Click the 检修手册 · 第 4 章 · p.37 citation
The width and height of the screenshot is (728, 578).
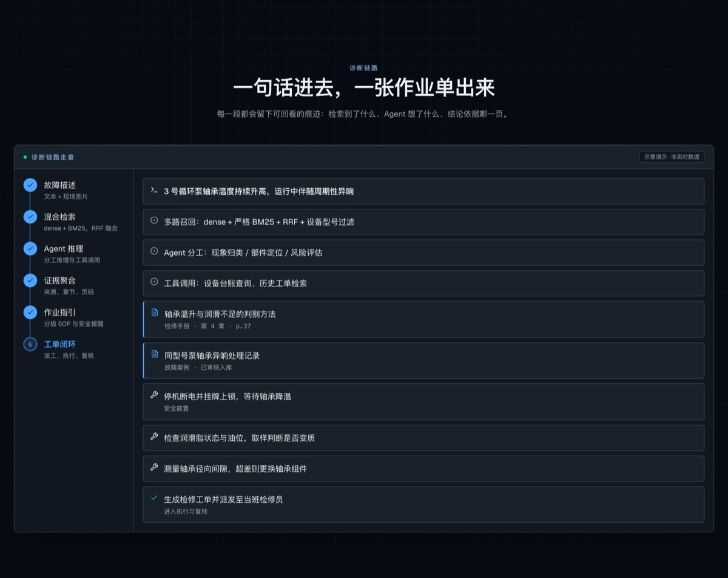coord(207,326)
